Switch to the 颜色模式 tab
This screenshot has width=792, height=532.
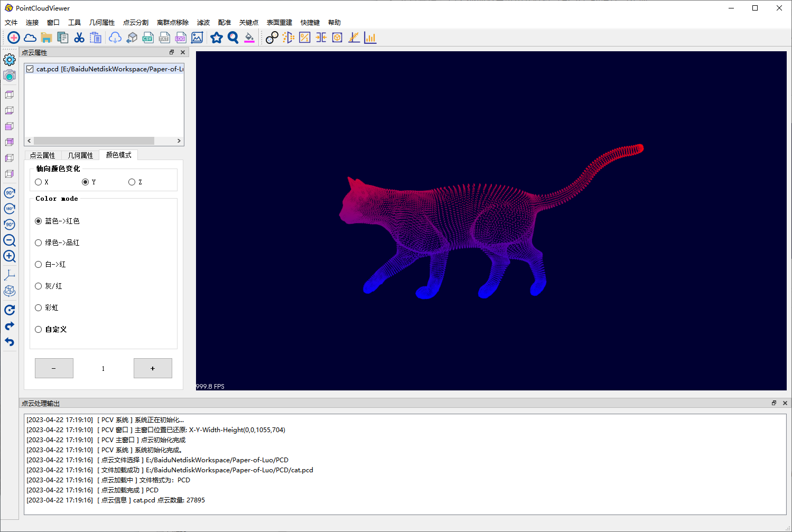[x=119, y=155]
